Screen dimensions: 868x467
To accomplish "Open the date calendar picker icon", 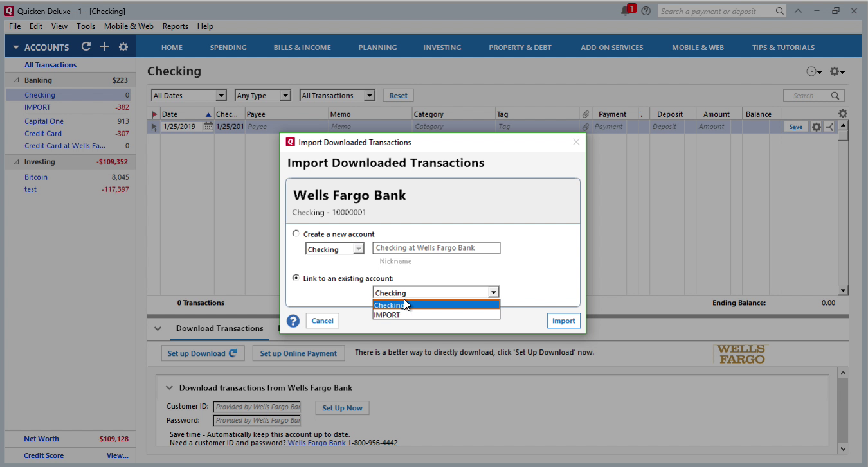I will (208, 127).
